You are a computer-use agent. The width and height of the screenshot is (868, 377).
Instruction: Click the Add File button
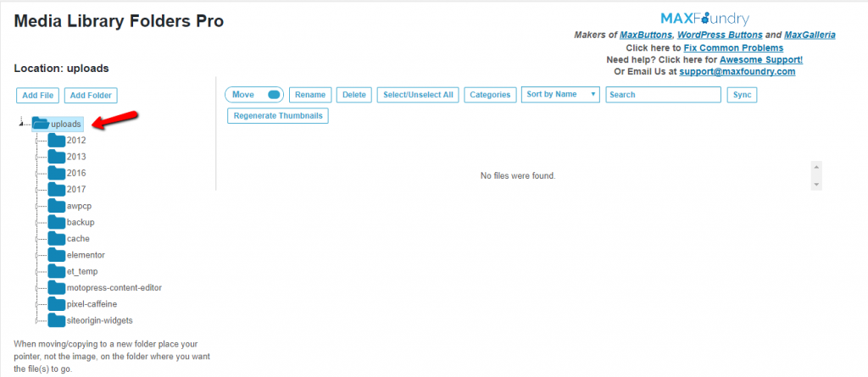tap(37, 95)
